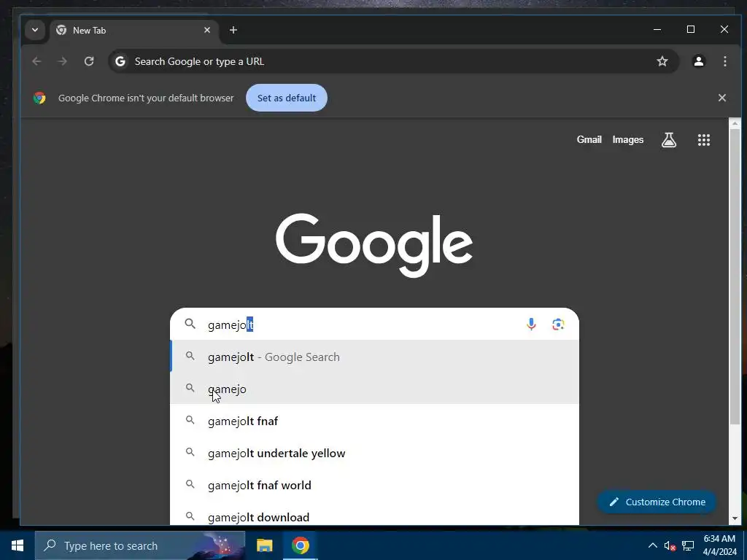Reload the current page
This screenshot has height=560, width=747.
click(x=89, y=61)
